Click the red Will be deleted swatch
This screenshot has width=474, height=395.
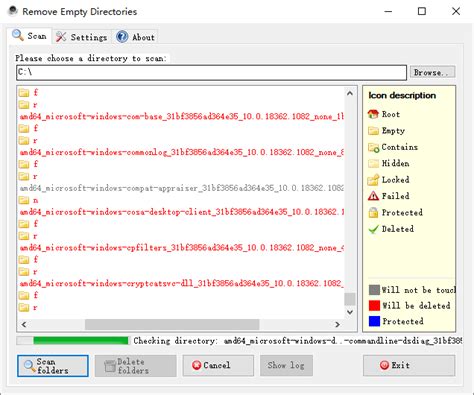374,305
